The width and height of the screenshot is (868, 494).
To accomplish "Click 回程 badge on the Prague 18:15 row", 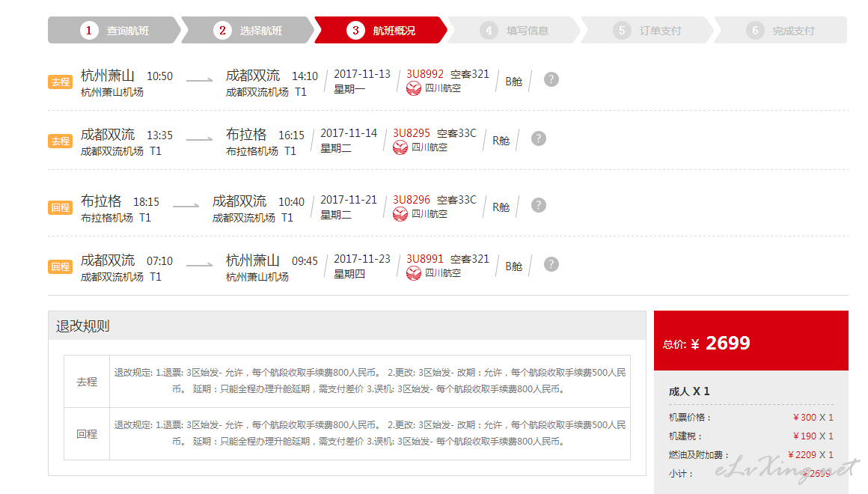I will 61,207.
